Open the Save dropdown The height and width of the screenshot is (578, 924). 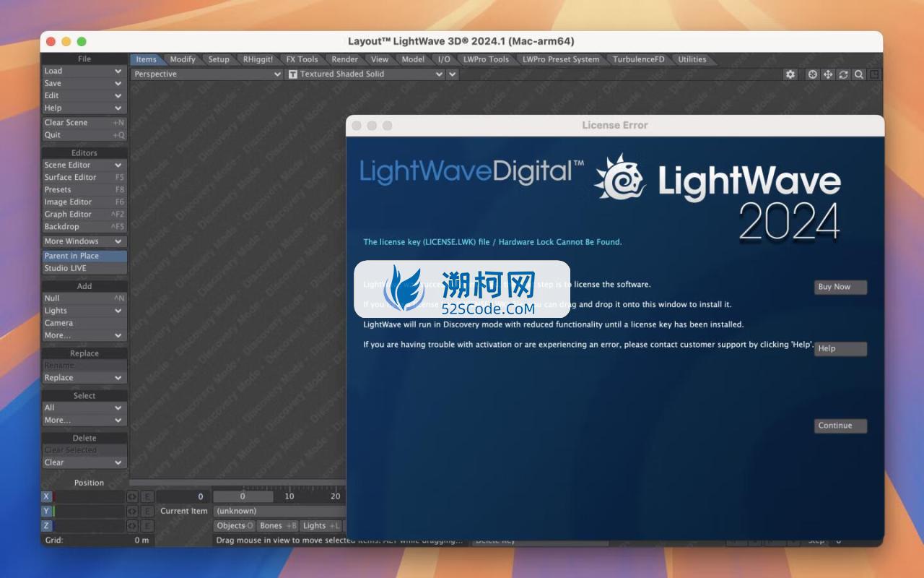[x=84, y=83]
